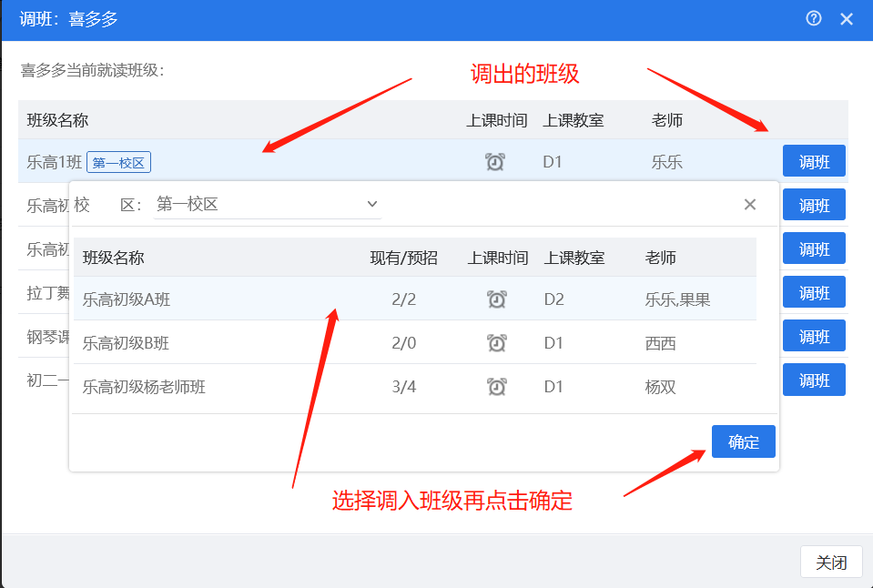Viewport: 873px width, 588px height.
Task: Click 调班 button in the 初二 row
Action: pos(814,380)
